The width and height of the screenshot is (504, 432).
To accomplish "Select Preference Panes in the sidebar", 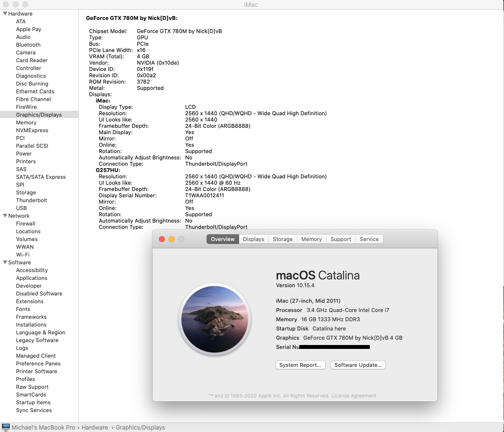I will pos(38,363).
